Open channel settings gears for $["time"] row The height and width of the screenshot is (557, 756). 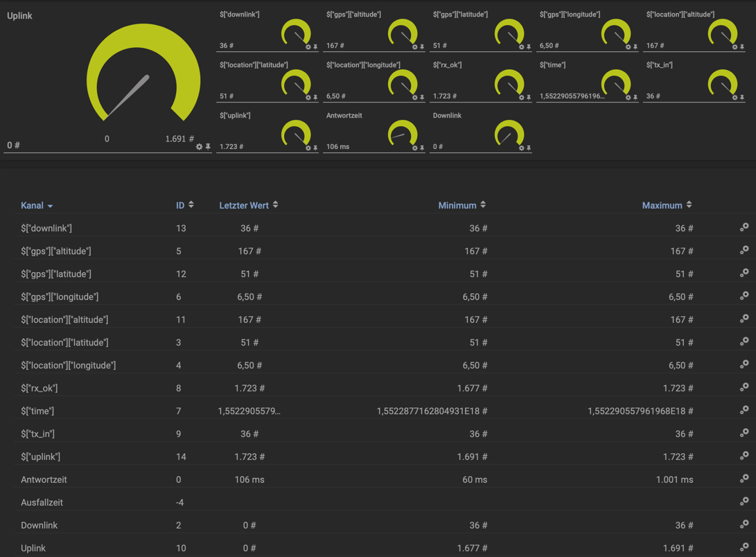click(x=745, y=411)
